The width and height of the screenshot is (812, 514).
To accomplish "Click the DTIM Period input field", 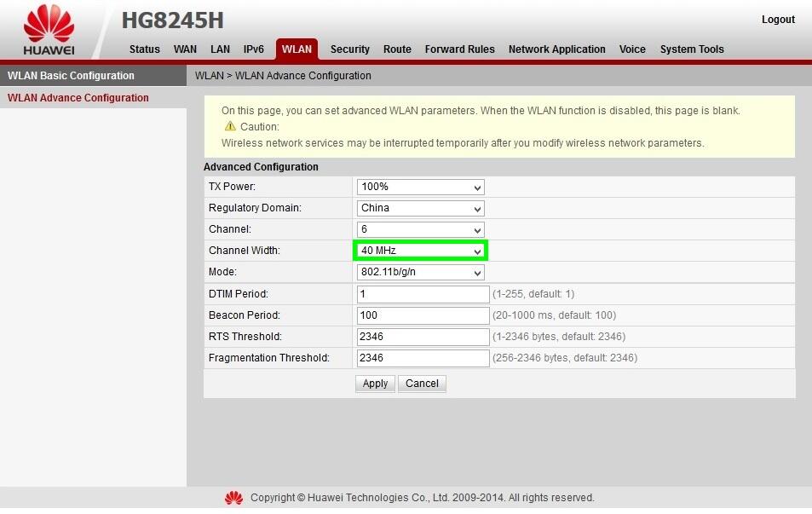I will click(x=423, y=294).
